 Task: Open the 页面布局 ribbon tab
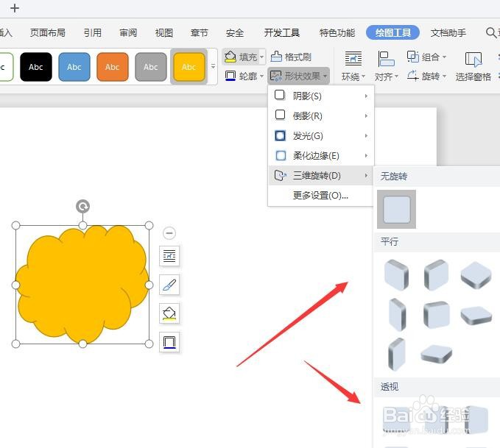[x=48, y=32]
